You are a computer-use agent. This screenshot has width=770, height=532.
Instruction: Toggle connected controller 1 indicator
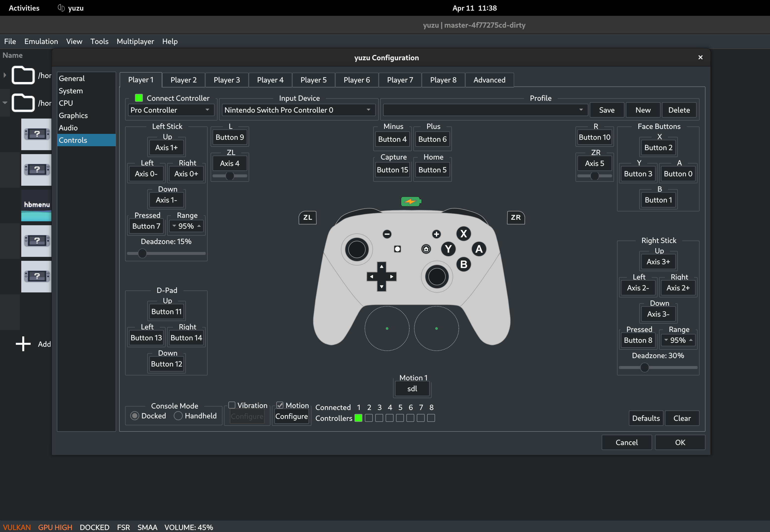pyautogui.click(x=358, y=418)
